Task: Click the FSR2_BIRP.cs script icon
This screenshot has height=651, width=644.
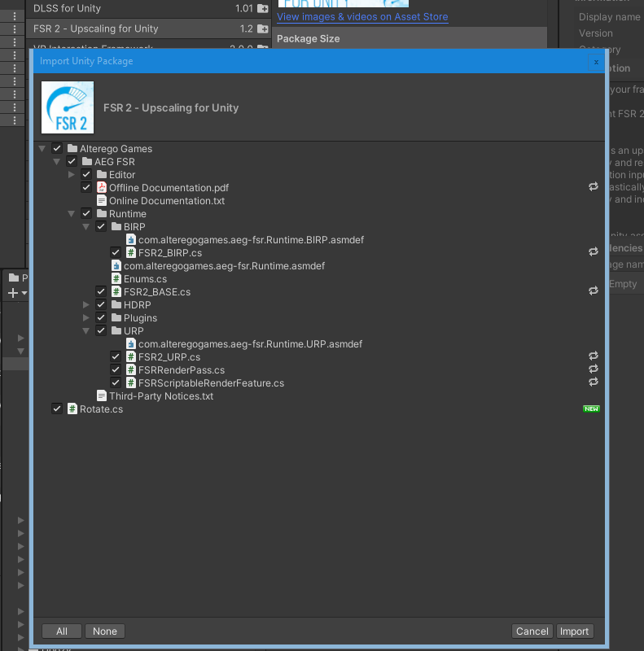Action: (131, 252)
